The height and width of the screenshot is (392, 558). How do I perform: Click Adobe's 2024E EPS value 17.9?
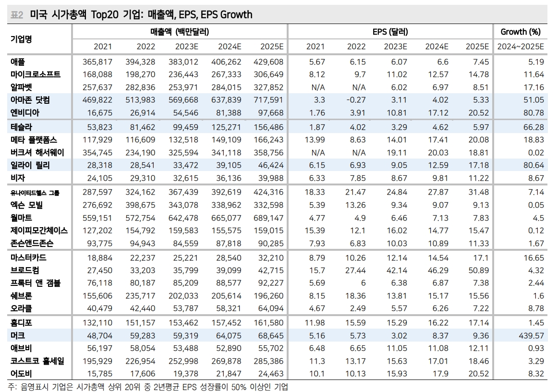click(440, 374)
